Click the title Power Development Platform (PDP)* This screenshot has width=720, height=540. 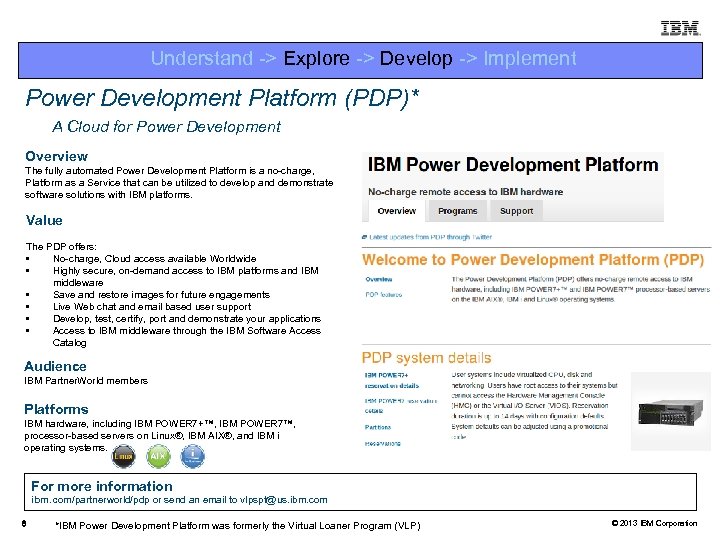click(222, 98)
